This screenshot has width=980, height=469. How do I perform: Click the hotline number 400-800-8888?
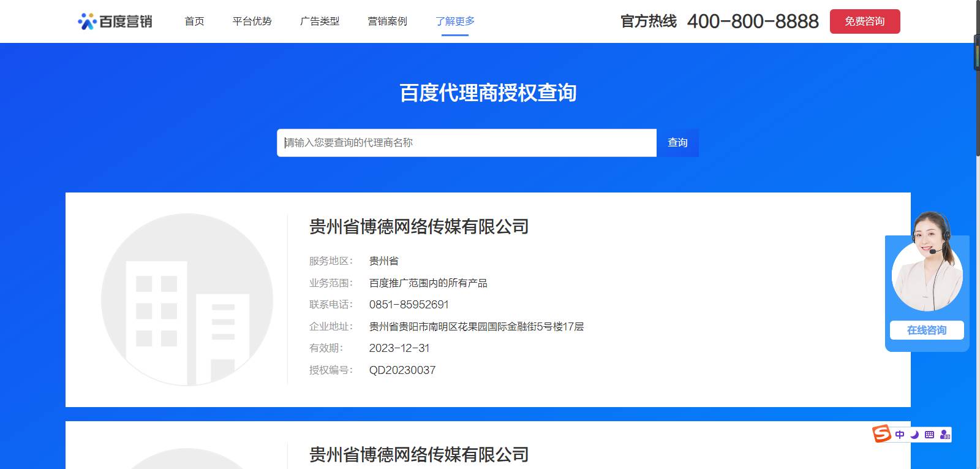[753, 21]
